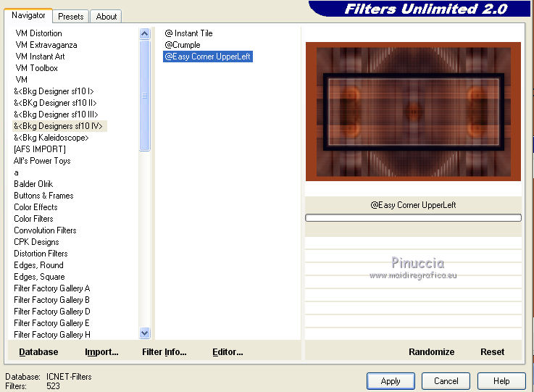Viewport: 534px width, 392px height.
Task: Select VM Extravaganza category
Action: (x=46, y=45)
